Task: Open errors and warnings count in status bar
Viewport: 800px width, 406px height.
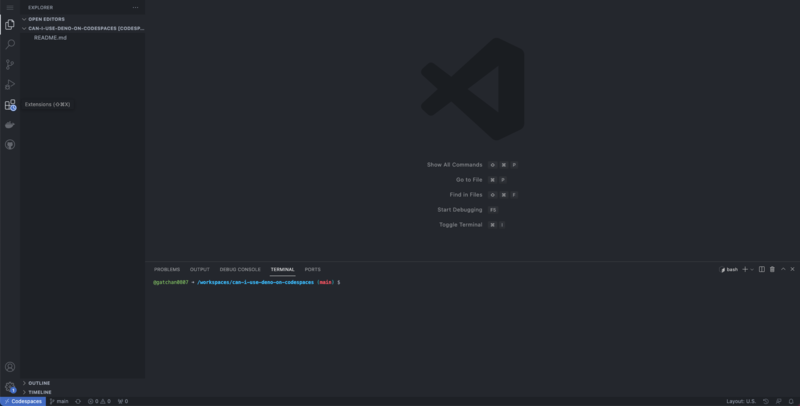Action: click(99, 401)
